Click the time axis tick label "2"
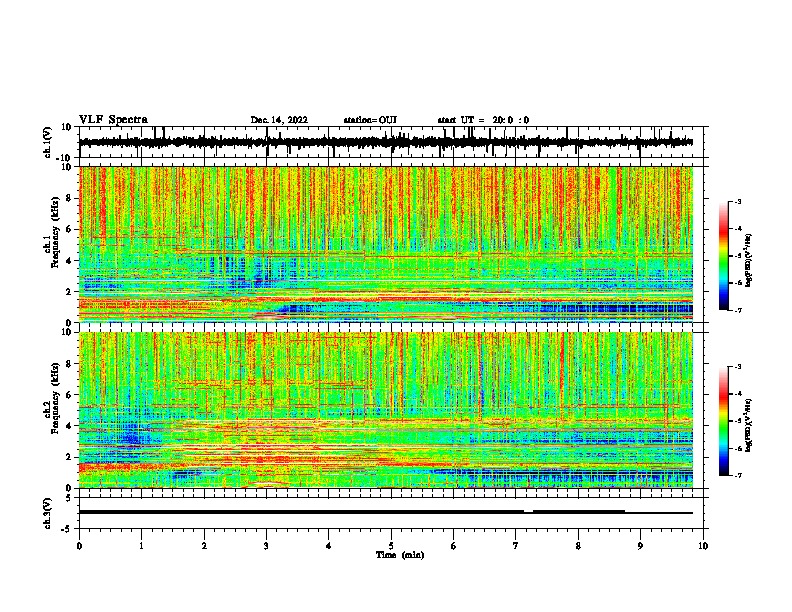This screenshot has width=792, height=612. click(x=204, y=545)
